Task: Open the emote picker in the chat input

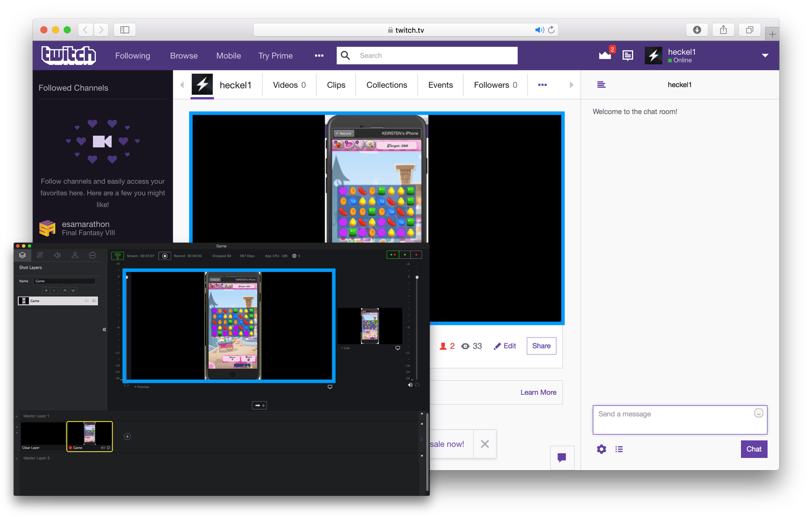Action: [x=758, y=413]
